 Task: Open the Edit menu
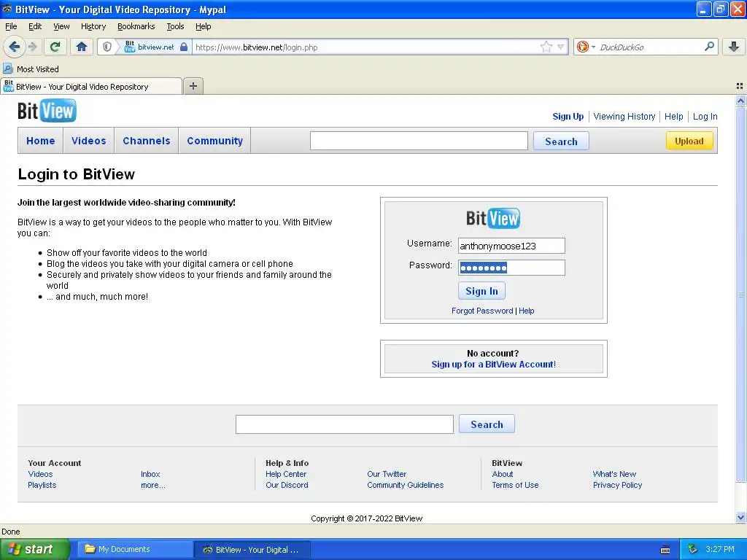(35, 26)
